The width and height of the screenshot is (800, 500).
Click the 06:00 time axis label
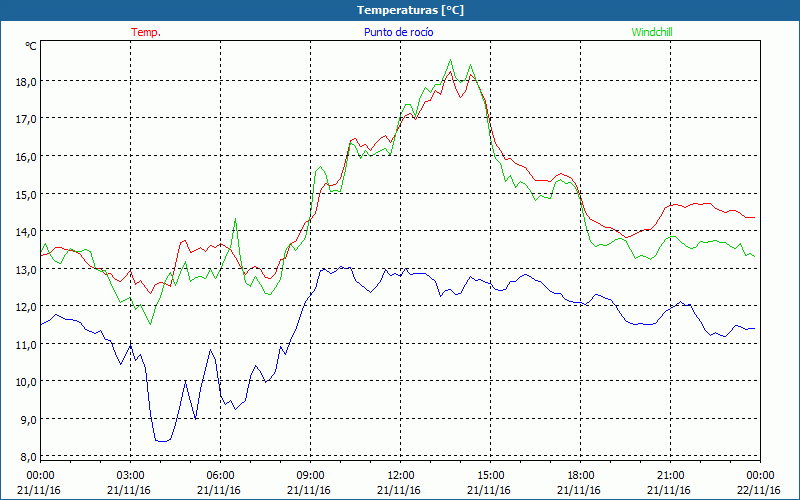pyautogui.click(x=220, y=476)
